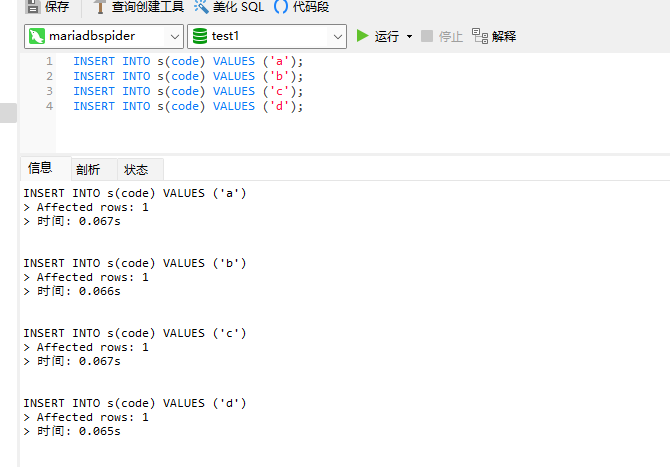Click the output time value 0.065s

pyautogui.click(x=100, y=432)
